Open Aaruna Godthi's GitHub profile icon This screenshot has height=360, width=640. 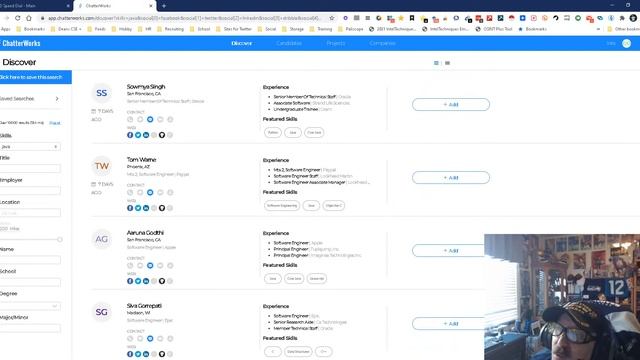coord(162,281)
